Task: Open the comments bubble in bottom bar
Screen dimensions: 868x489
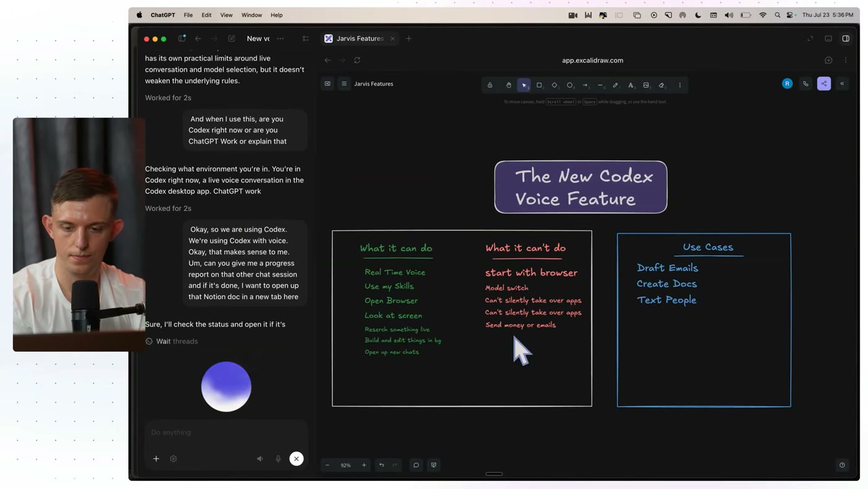Action: pyautogui.click(x=416, y=465)
